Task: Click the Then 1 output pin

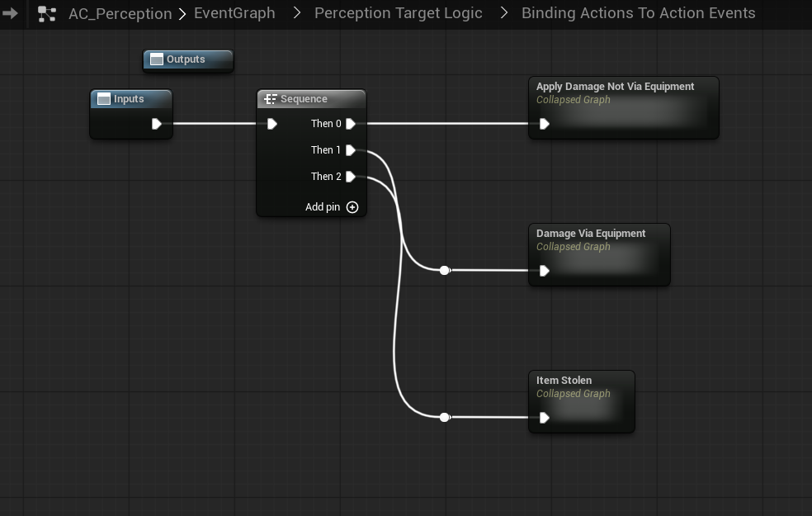Action: click(x=351, y=150)
